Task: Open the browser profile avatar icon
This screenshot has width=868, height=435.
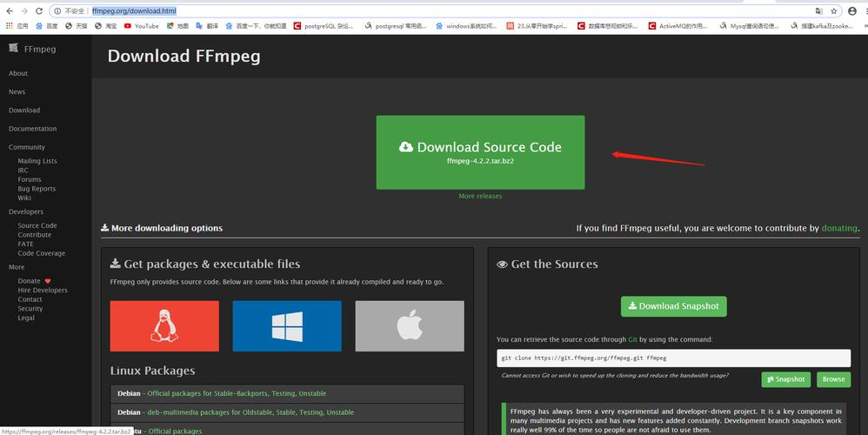Action: 852,11
